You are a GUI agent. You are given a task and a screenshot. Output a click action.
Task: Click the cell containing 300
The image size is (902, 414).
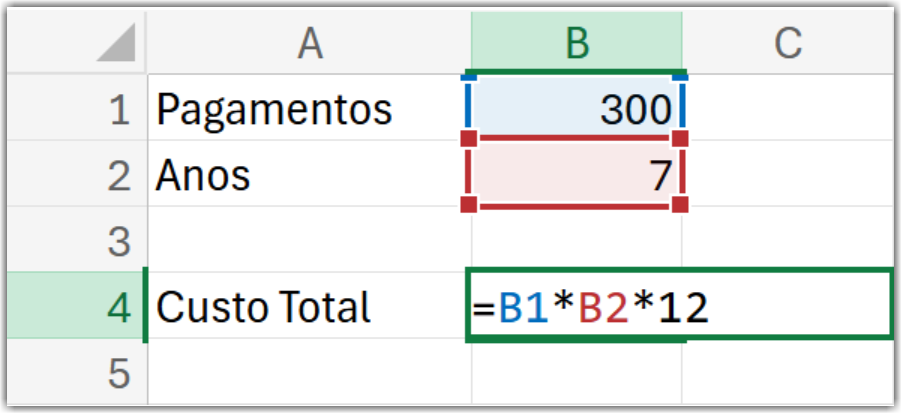pos(576,108)
